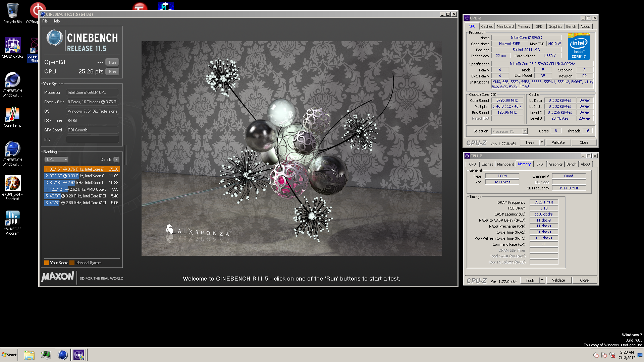Select ranking entry 3, Intel Xeon at 2.92 GHz

(x=82, y=183)
